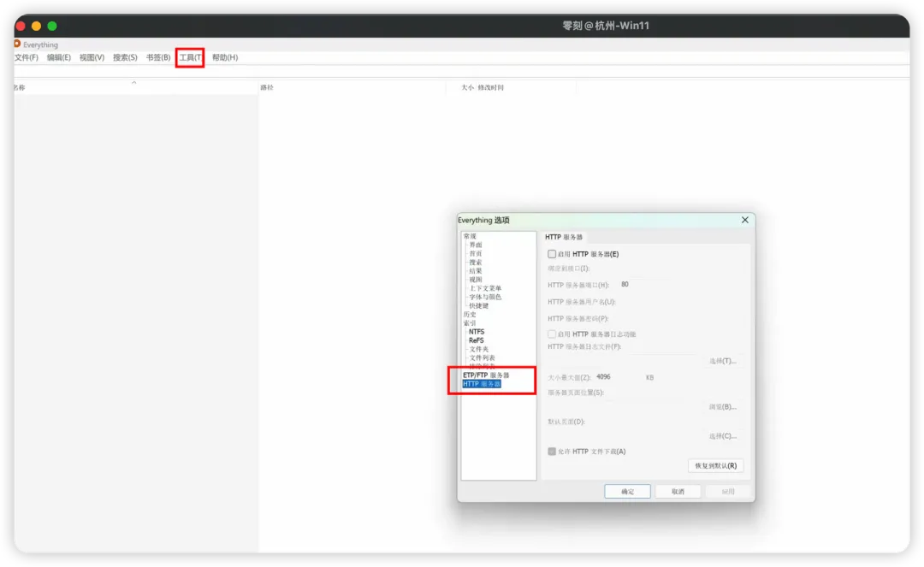Image resolution: width=924 pixels, height=567 pixels.
Task: Open the 文件(F) menu
Action: (26, 57)
